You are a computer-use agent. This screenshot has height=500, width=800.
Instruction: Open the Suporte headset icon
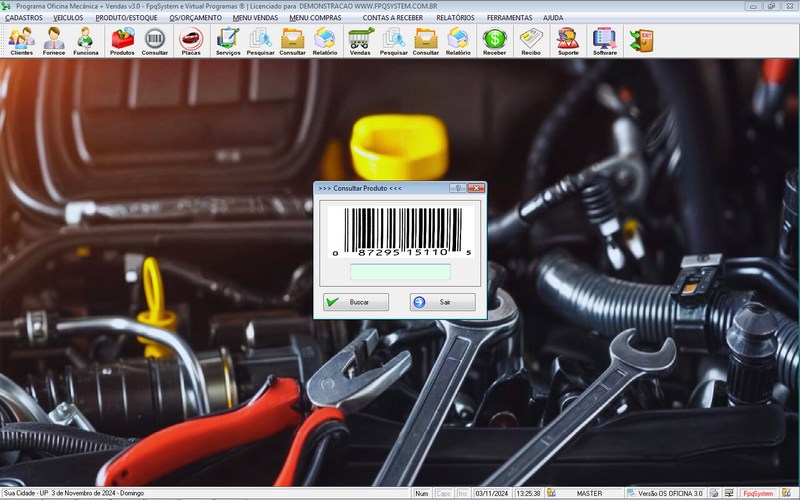pos(568,41)
